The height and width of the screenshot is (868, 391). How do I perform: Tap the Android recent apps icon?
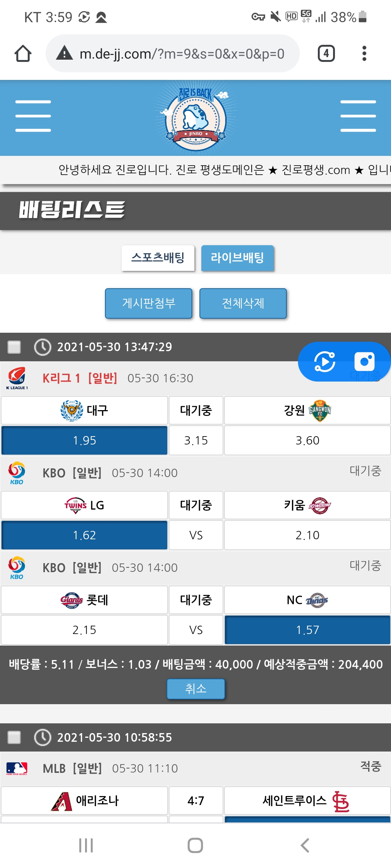pyautogui.click(x=86, y=845)
